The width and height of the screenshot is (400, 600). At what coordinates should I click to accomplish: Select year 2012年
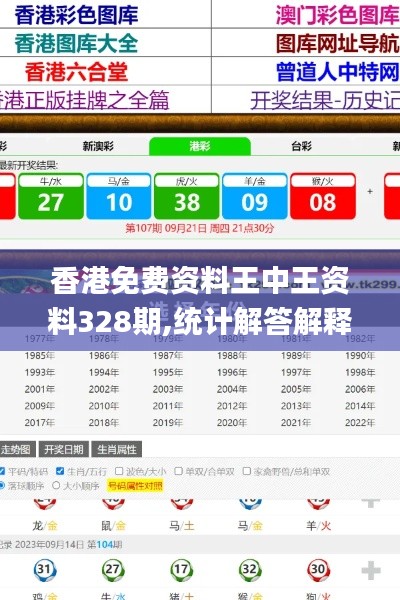click(x=232, y=406)
